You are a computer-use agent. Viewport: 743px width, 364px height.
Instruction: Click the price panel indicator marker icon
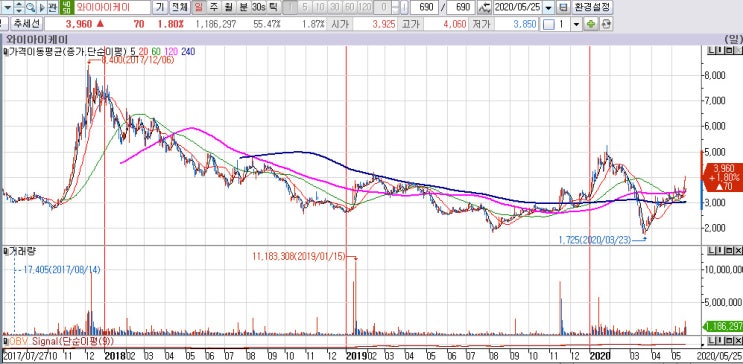click(x=5, y=51)
